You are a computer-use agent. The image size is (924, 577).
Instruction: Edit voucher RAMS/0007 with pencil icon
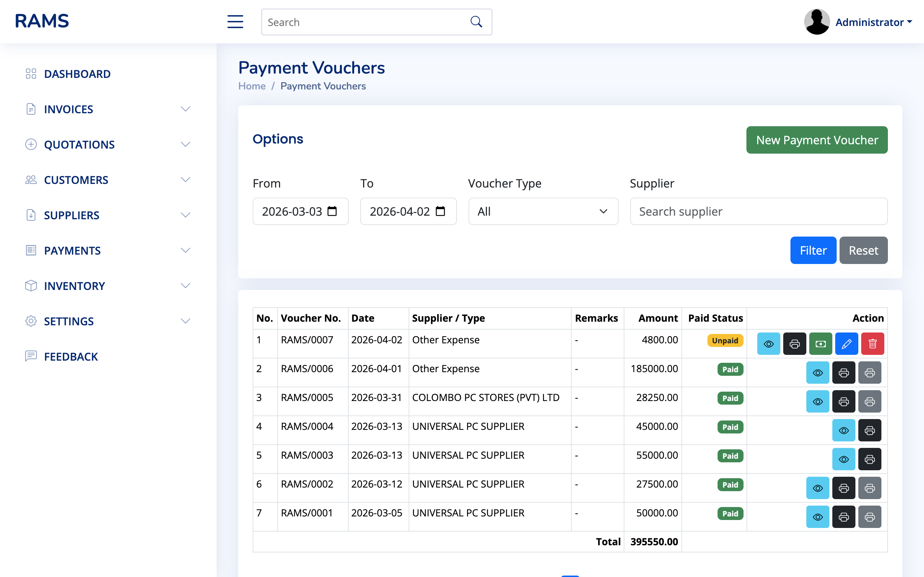tap(846, 344)
